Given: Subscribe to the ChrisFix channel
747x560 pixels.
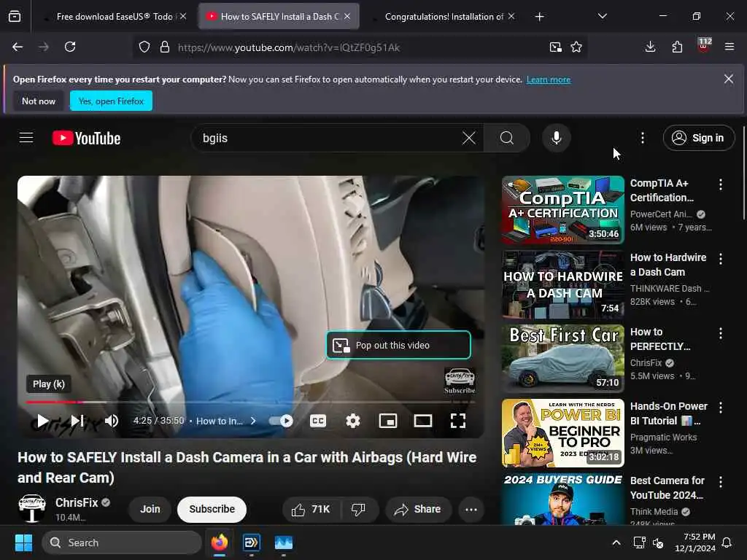Looking at the screenshot, I should tap(212, 510).
